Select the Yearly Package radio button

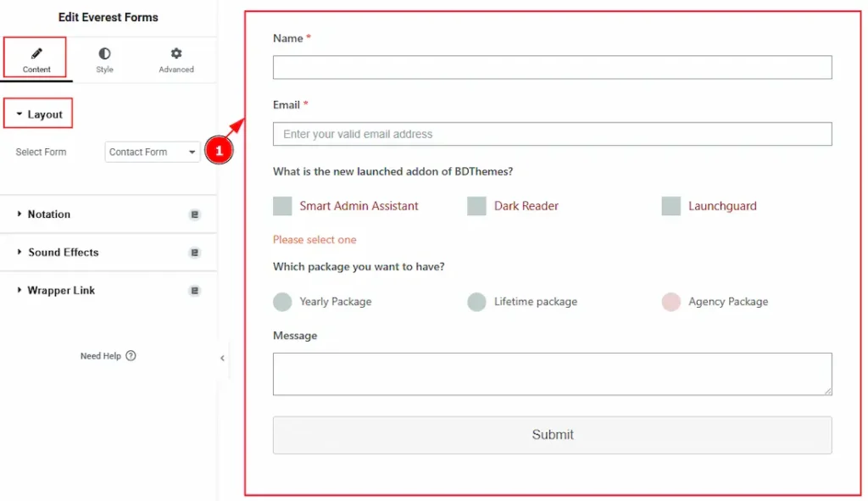coord(282,302)
